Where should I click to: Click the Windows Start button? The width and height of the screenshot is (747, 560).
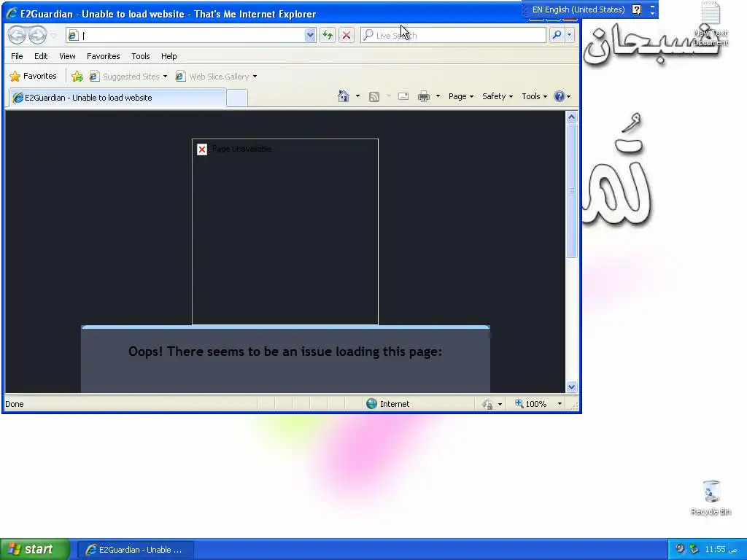tap(35, 550)
